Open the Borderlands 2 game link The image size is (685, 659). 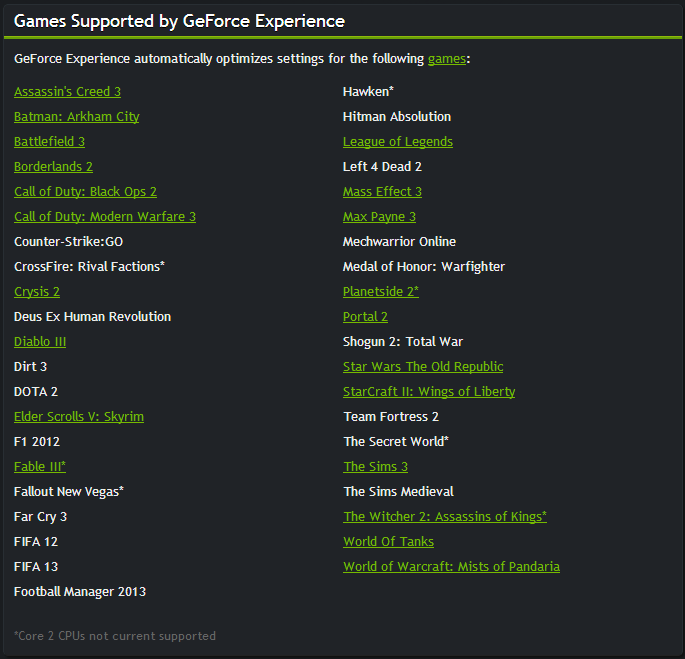tap(53, 166)
